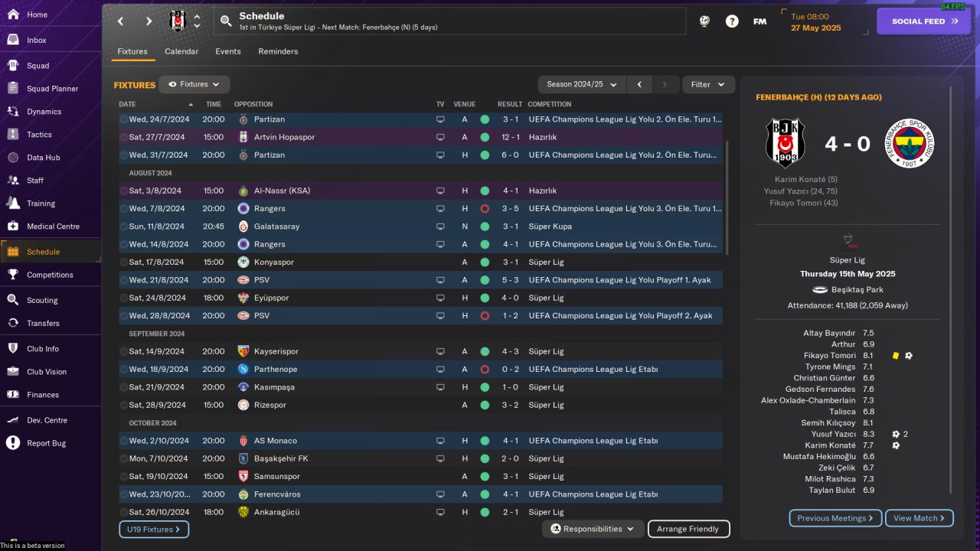Toggle the check mark on the Konyaspor row
980x551 pixels.
(123, 262)
